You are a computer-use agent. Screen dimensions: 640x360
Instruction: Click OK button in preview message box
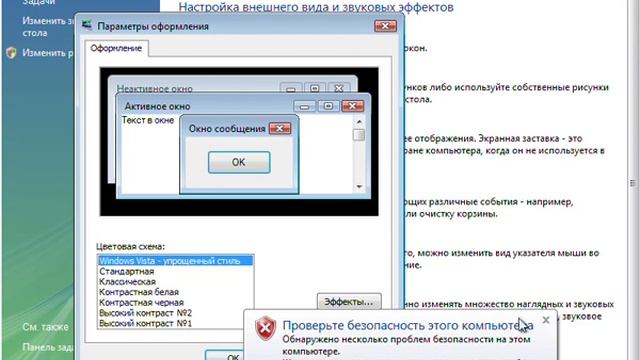coord(239,162)
